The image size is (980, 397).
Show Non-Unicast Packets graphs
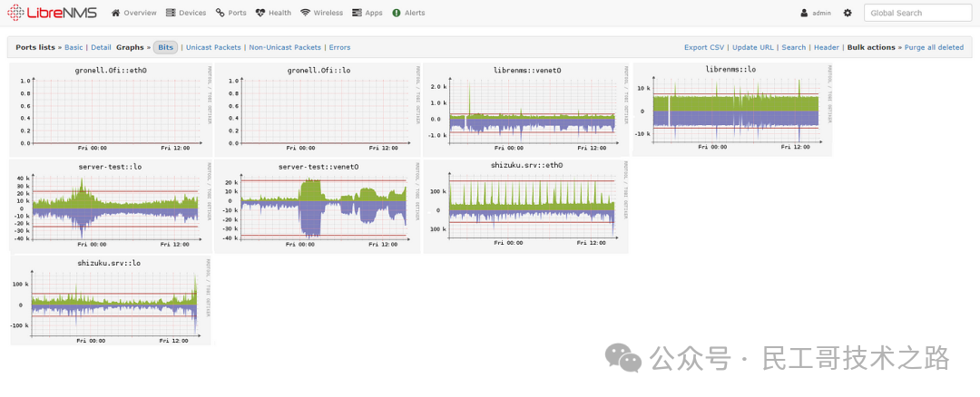285,47
